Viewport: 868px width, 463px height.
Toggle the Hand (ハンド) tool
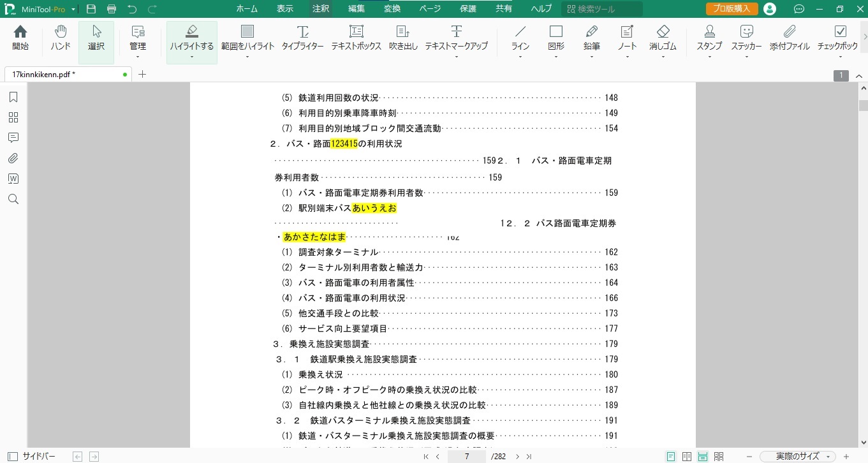(x=61, y=38)
